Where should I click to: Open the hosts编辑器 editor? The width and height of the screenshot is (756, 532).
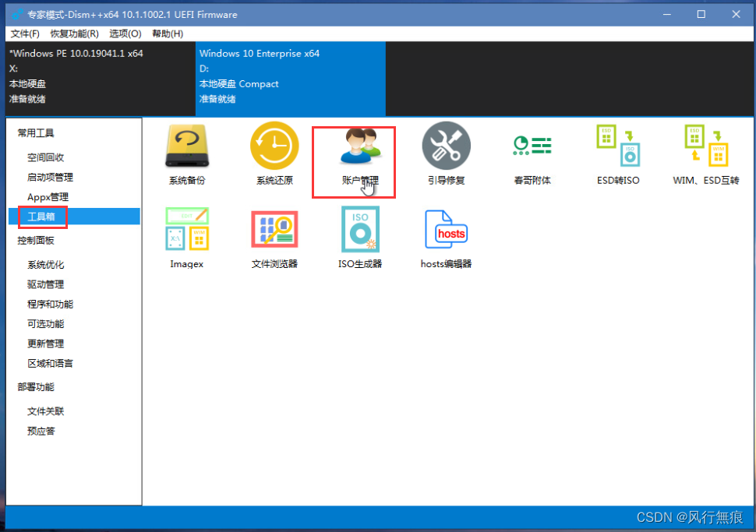click(x=446, y=239)
